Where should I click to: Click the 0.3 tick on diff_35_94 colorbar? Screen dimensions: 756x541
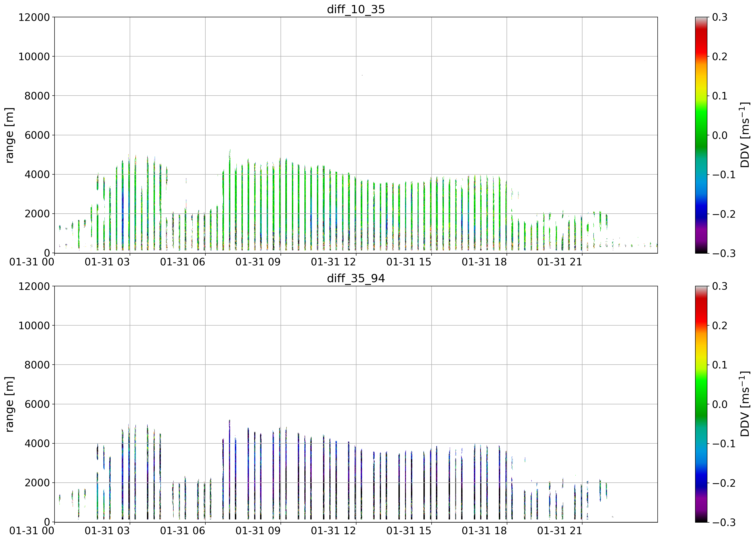tap(720, 287)
